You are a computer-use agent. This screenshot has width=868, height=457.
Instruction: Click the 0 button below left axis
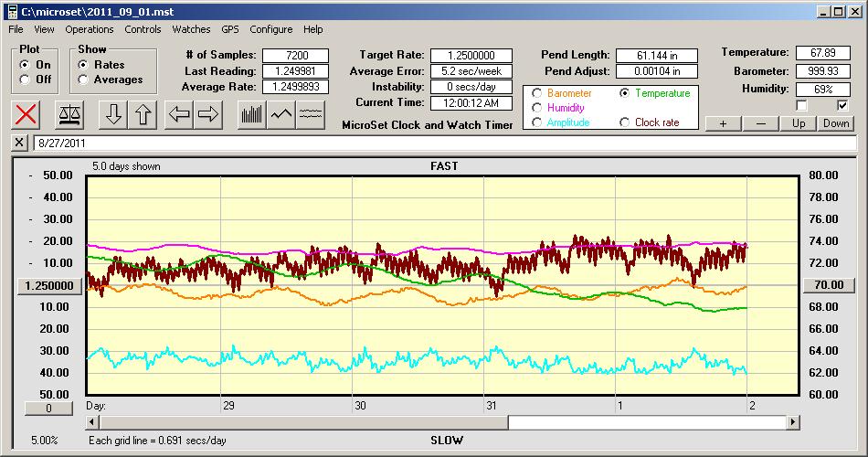[x=48, y=409]
